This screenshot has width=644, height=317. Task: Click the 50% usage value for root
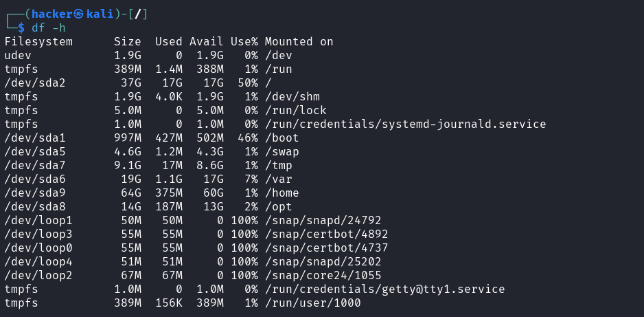(x=247, y=83)
